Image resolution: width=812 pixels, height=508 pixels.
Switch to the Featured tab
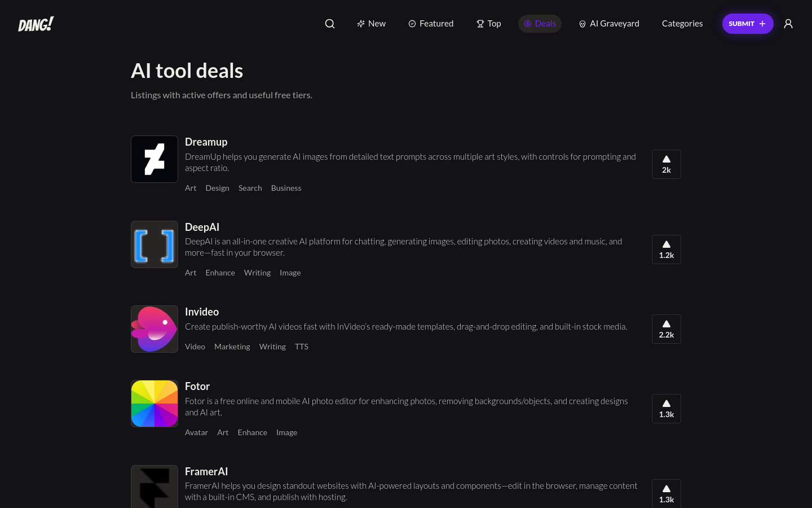[x=431, y=24]
